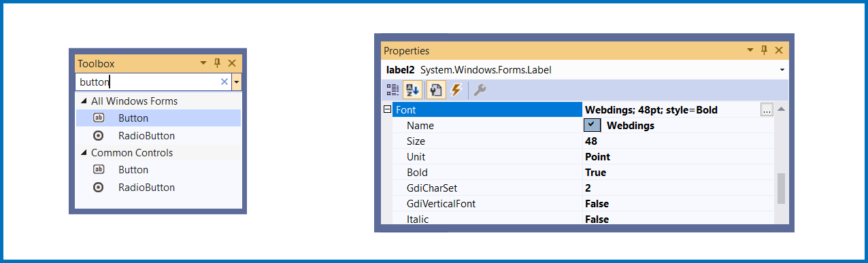Image resolution: width=868 pixels, height=263 pixels.
Task: Open Properties window position dropdown arrow
Action: (x=750, y=50)
